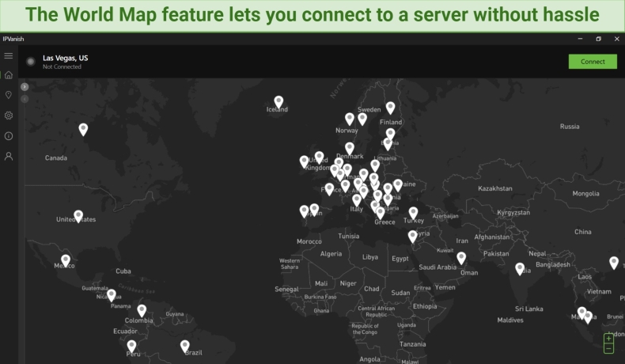Open the server locations pin icon
Viewport: 625px width, 364px height.
point(9,95)
